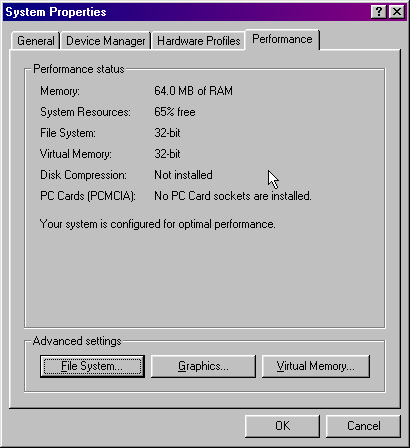Switch to the General tab
The width and height of the screenshot is (410, 448).
coord(36,41)
